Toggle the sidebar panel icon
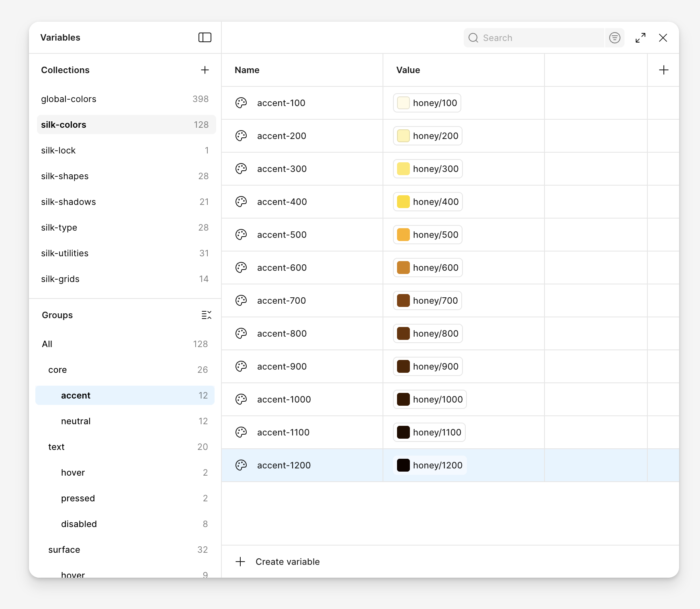Image resolution: width=700 pixels, height=609 pixels. tap(205, 37)
